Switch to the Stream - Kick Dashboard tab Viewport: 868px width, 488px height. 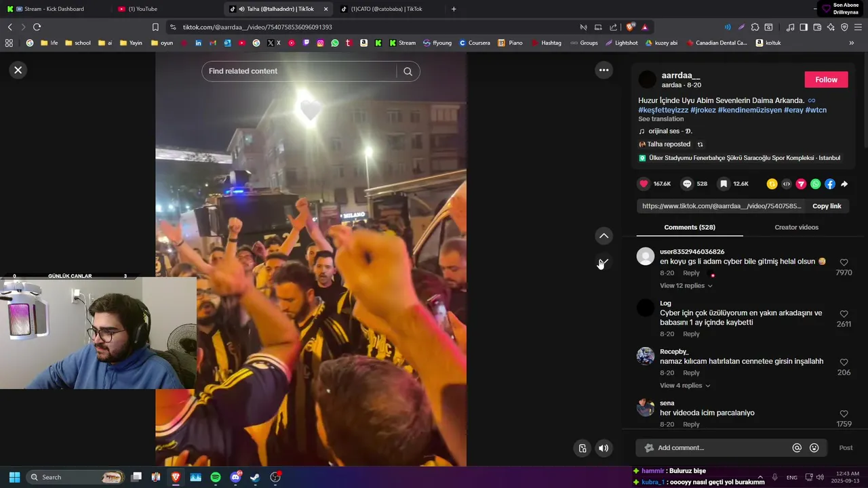(x=53, y=9)
